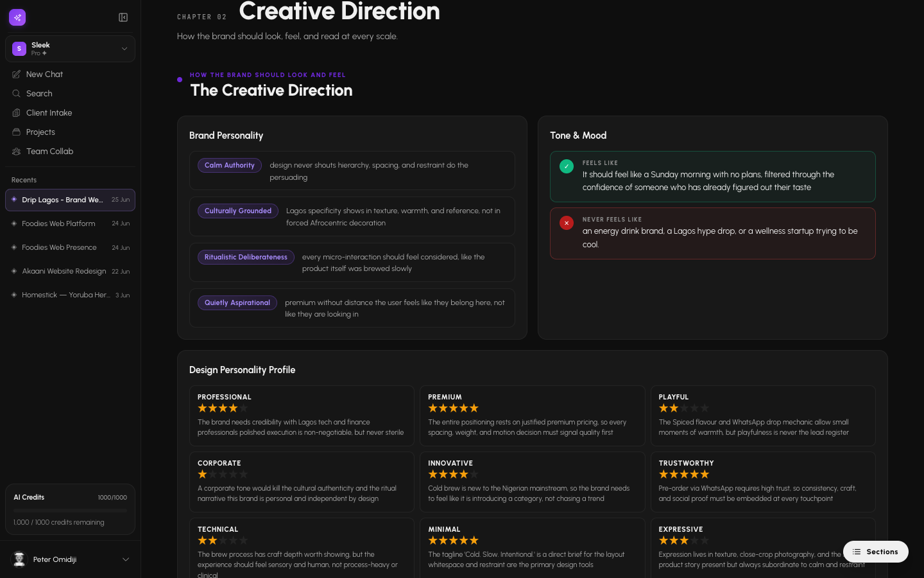
Task: Click the Innovative star rating
Action: [453, 475]
